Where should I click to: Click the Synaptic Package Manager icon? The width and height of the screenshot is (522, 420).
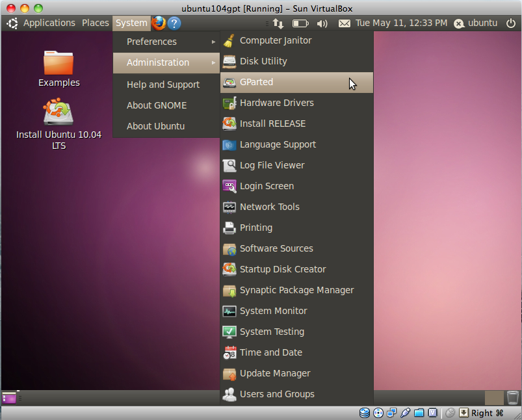(x=229, y=291)
